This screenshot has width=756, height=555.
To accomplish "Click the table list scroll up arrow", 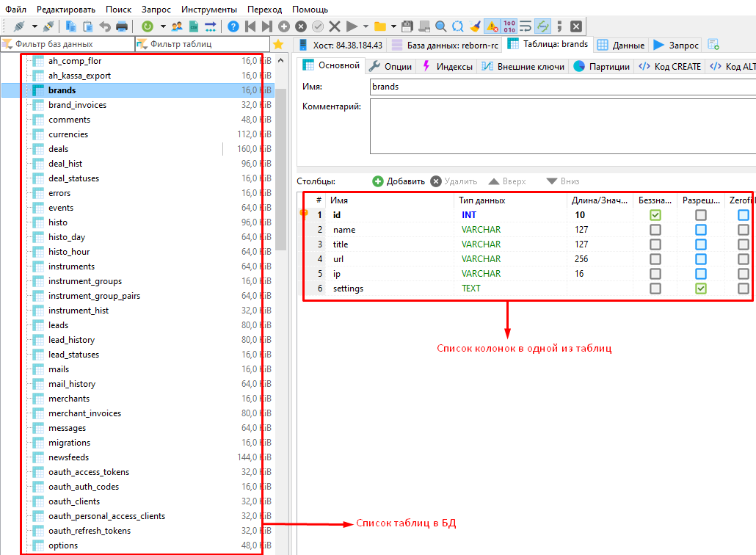I will [x=281, y=61].
